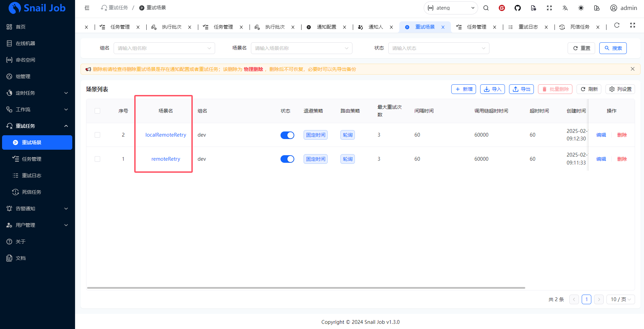Reload page using tab bar refresh icon
This screenshot has width=644, height=329.
pos(617,25)
